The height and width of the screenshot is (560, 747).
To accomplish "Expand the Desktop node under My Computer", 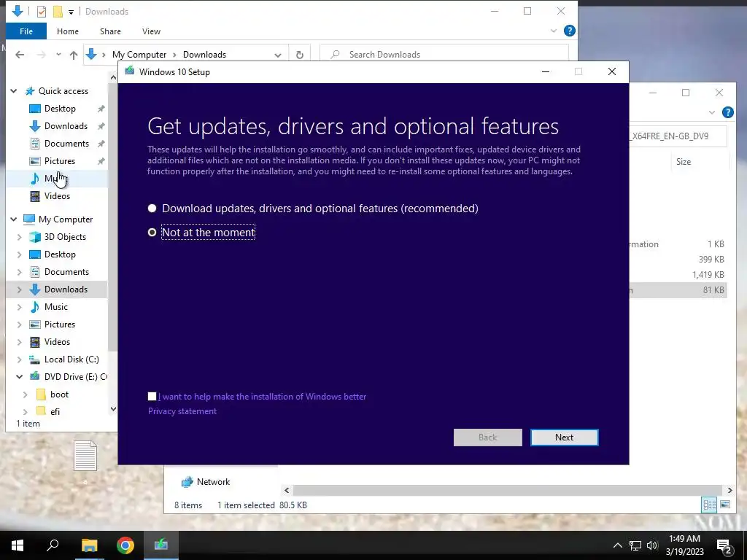I will [20, 254].
